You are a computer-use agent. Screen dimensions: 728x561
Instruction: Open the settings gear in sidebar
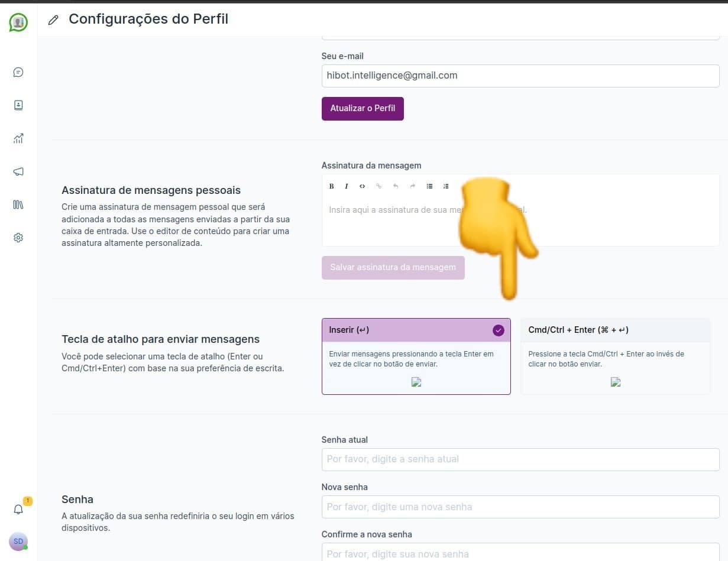(x=18, y=238)
